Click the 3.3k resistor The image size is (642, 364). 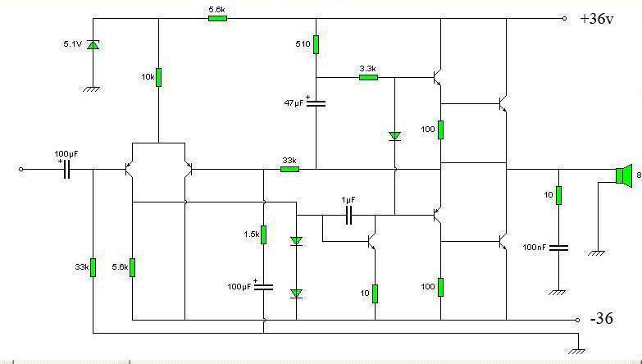pos(368,78)
